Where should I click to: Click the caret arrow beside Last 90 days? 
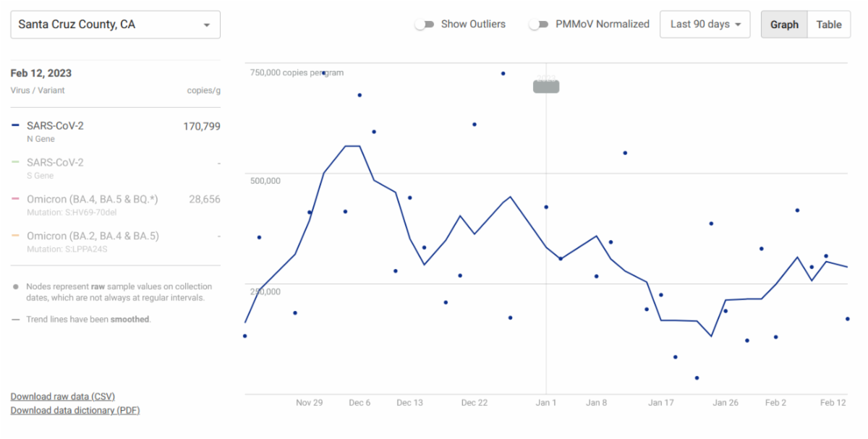[x=739, y=25]
